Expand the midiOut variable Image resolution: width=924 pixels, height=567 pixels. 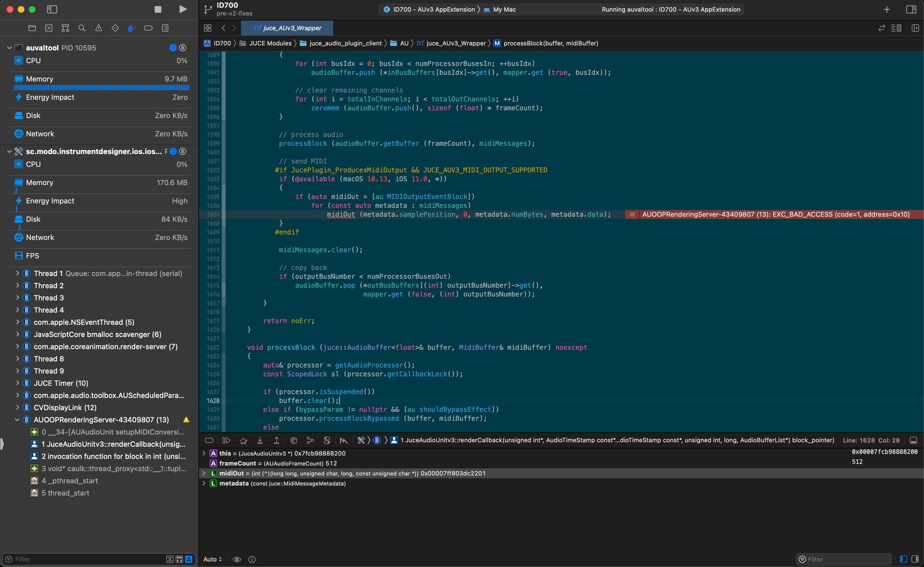point(204,473)
